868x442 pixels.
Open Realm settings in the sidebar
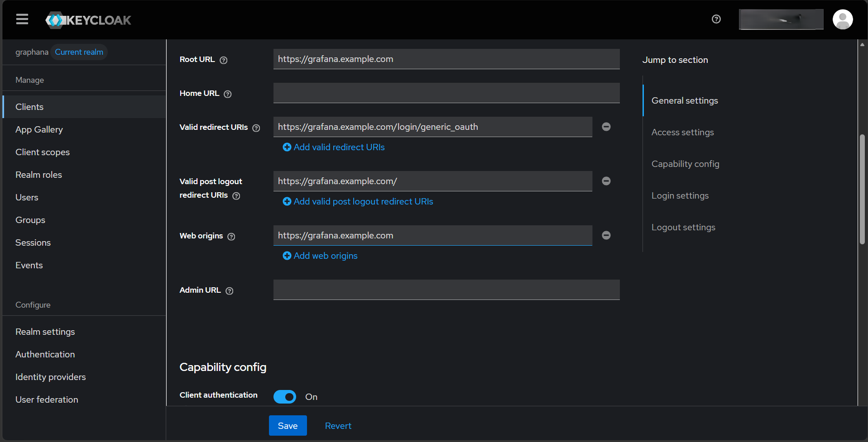[x=84, y=332]
